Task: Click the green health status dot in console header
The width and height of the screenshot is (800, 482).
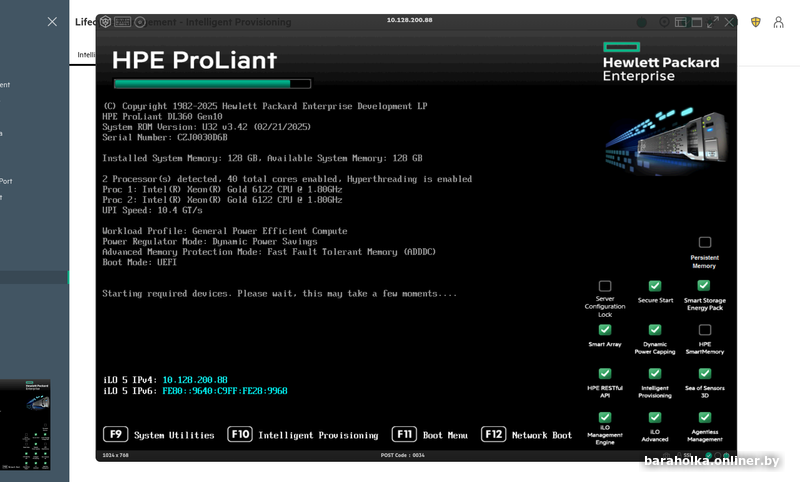Action: click(642, 22)
